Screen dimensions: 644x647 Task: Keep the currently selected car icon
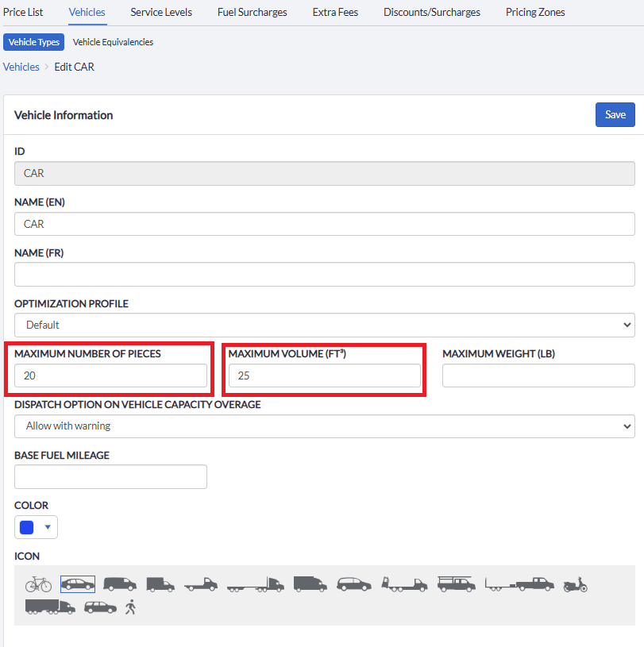pyautogui.click(x=77, y=583)
